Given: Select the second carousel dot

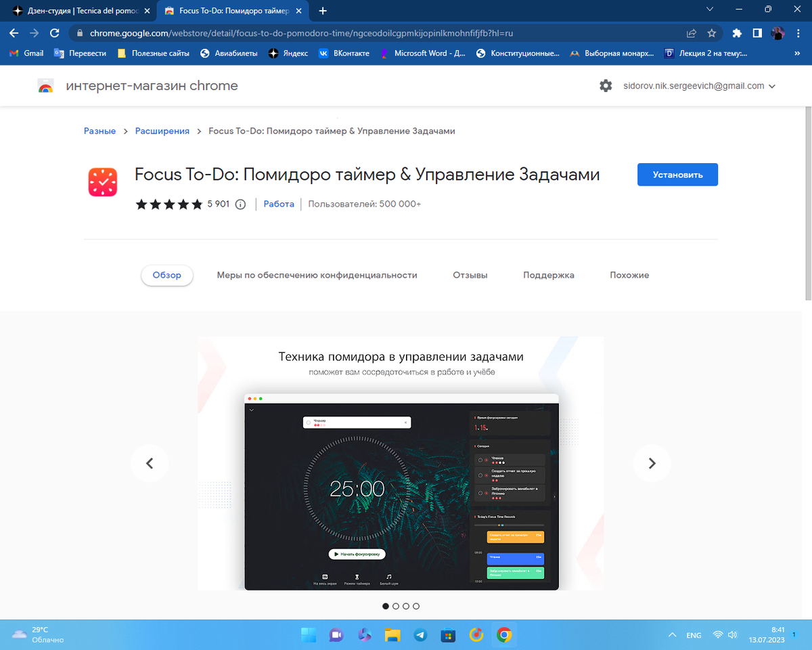Looking at the screenshot, I should (396, 606).
